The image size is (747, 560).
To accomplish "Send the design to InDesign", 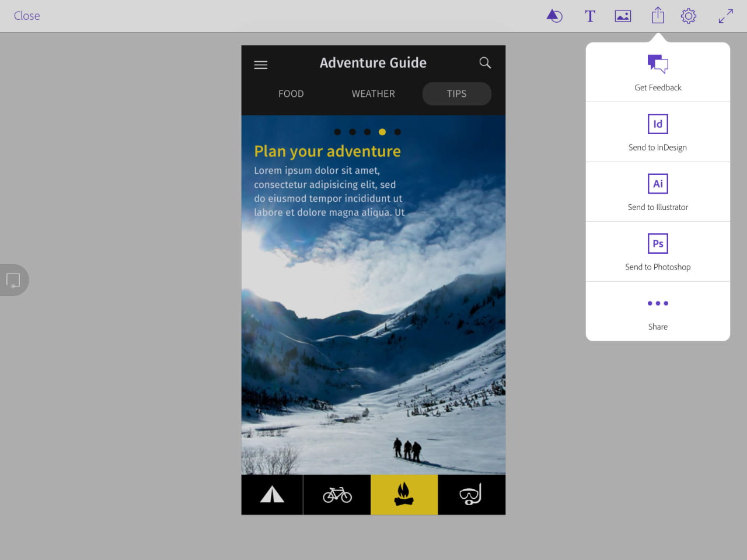I will pyautogui.click(x=658, y=132).
